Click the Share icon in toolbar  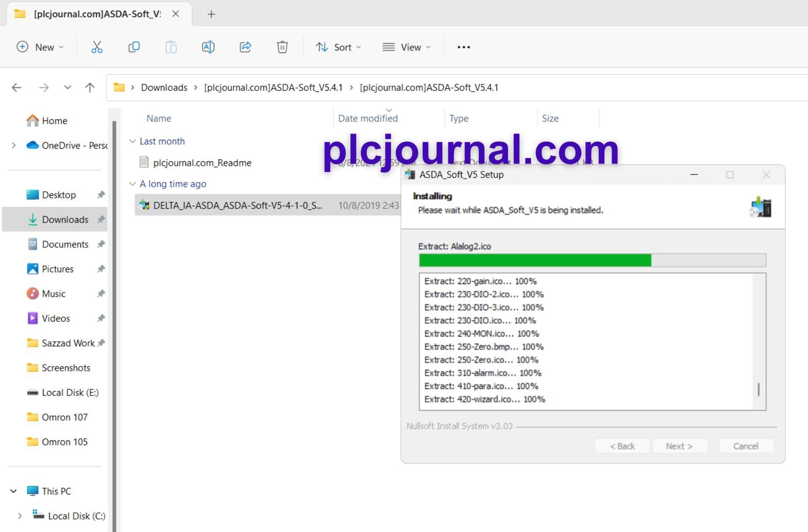[x=245, y=47]
